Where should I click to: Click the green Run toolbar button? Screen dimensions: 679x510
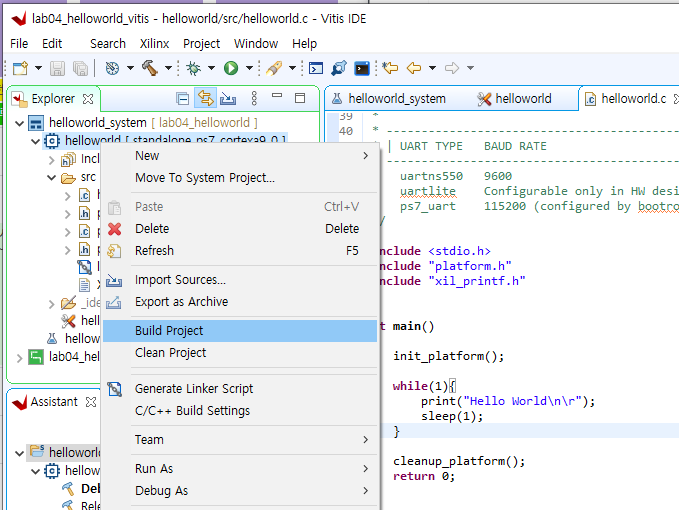click(231, 68)
